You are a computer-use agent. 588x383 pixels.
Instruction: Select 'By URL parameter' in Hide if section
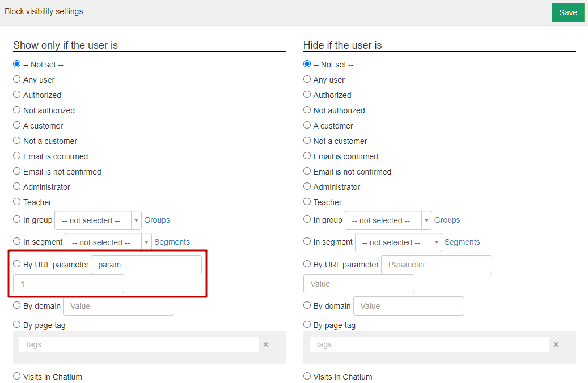tap(307, 264)
